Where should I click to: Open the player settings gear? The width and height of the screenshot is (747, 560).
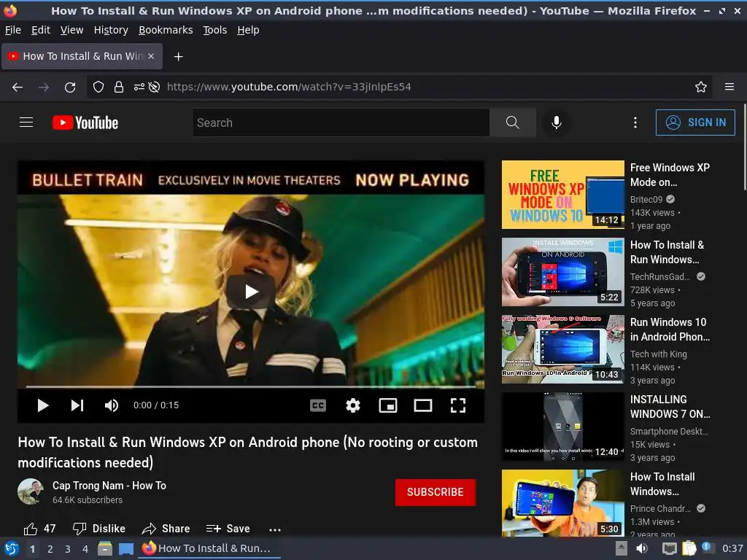click(353, 405)
